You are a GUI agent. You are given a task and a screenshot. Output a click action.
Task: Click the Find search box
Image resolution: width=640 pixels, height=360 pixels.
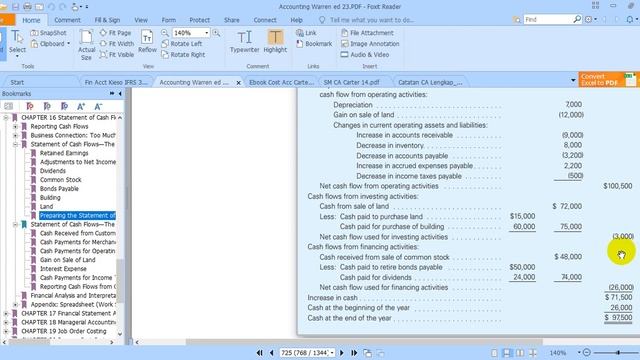tap(549, 19)
